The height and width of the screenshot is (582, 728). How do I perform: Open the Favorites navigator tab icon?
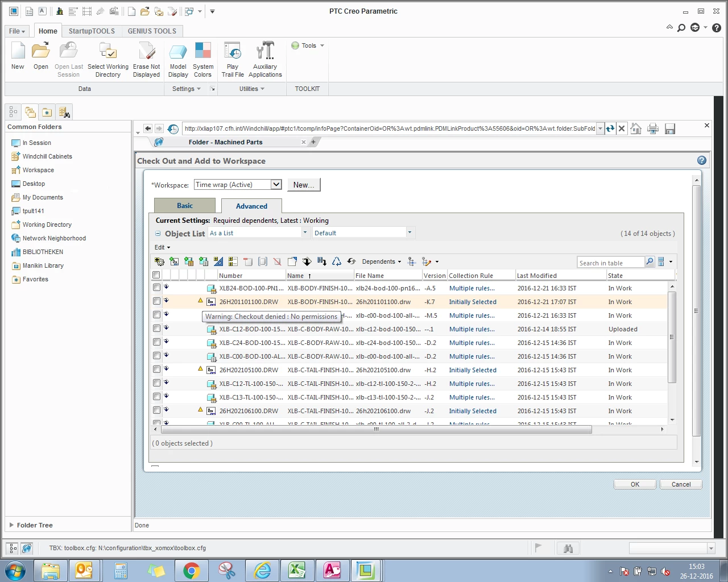coord(47,112)
